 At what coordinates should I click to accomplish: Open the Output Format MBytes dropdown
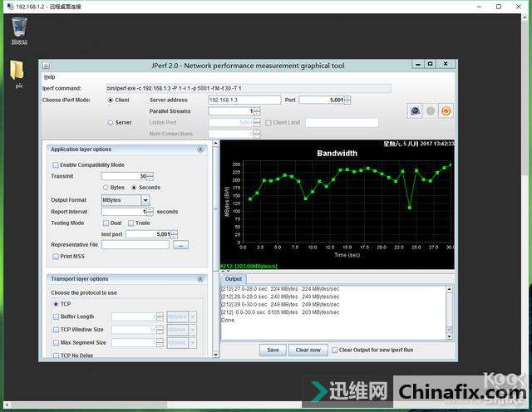pyautogui.click(x=145, y=200)
